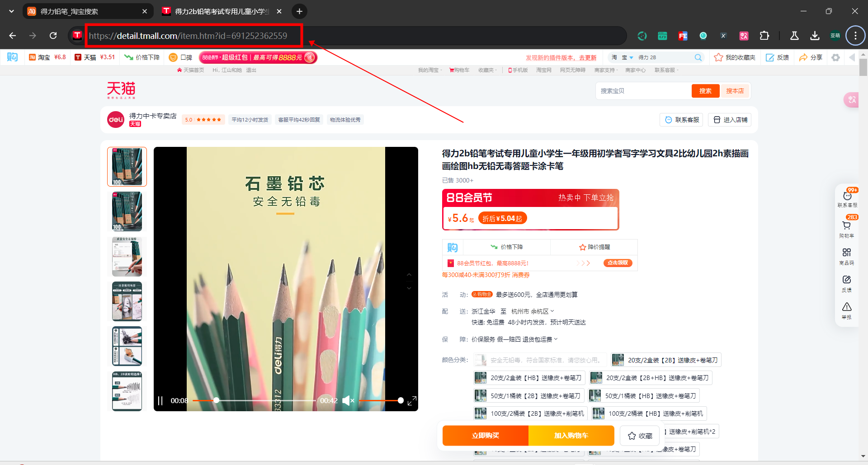Select the fourth product thumbnail

[x=127, y=301]
